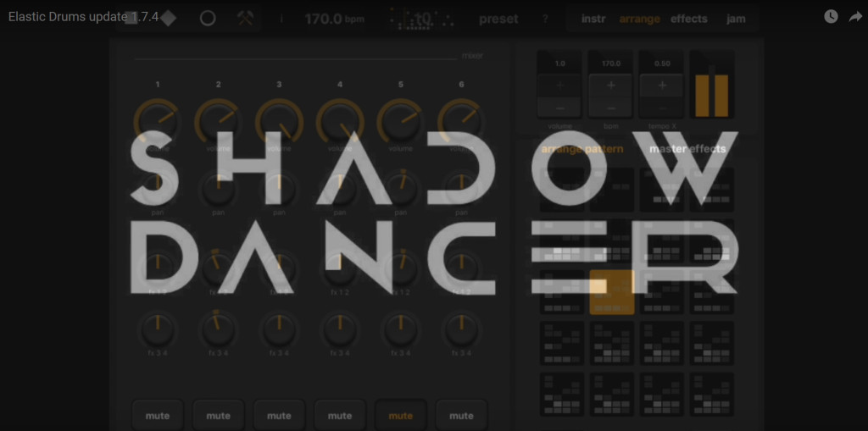The image size is (868, 431).
Task: Decrease master volume with the minus button
Action: pos(559,108)
